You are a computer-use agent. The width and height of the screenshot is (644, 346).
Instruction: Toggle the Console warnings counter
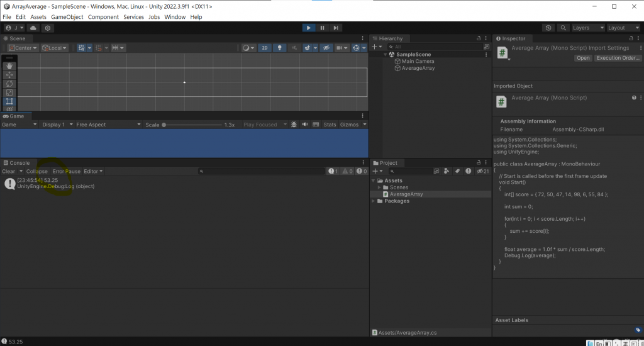(347, 171)
